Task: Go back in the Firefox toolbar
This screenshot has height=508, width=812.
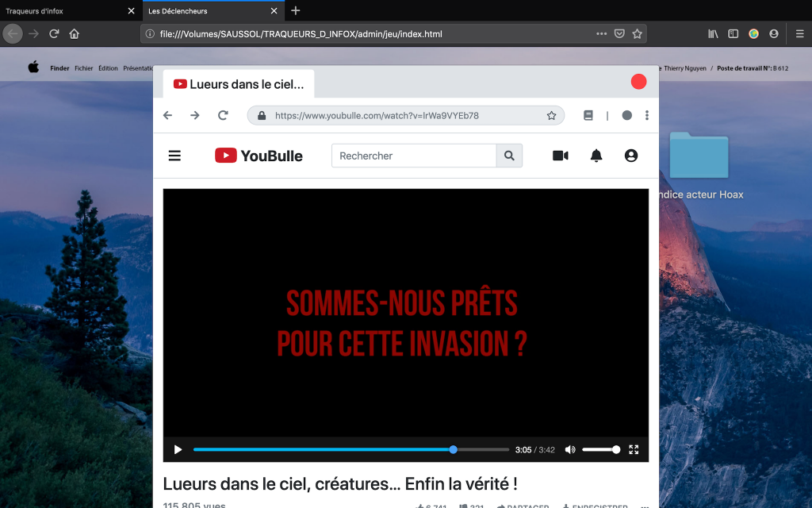Action: (x=13, y=33)
